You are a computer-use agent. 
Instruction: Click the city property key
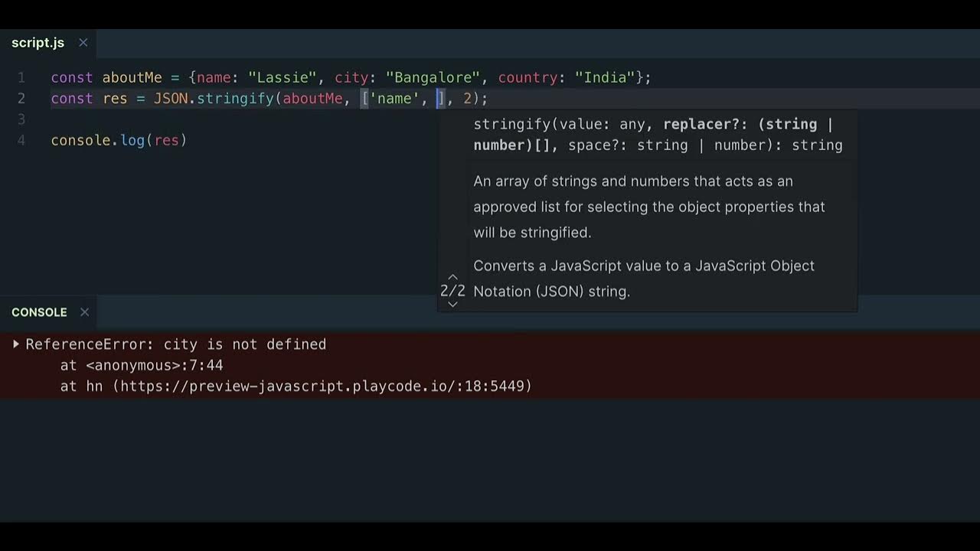pos(351,78)
